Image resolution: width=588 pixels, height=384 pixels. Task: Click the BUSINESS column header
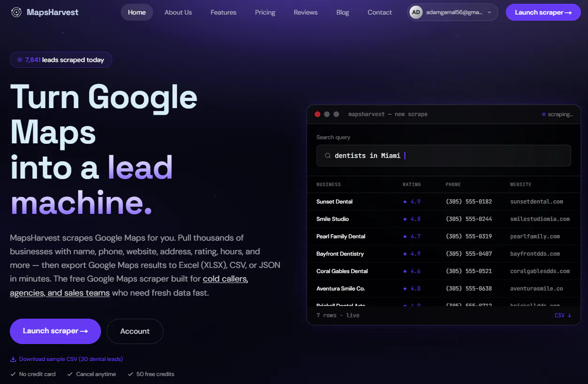(329, 185)
